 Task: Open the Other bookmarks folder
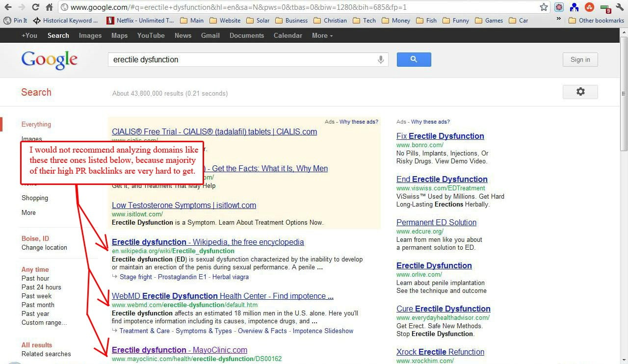pyautogui.click(x=597, y=21)
